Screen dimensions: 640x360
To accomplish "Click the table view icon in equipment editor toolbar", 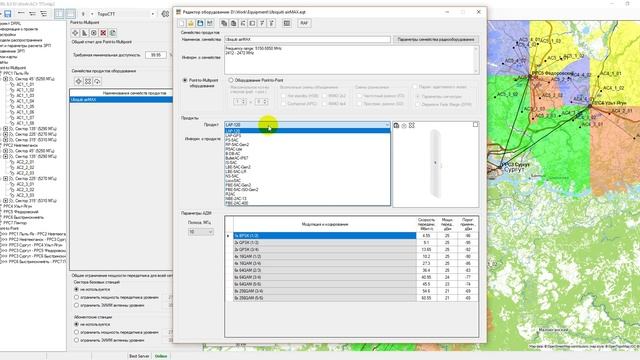I will [287, 23].
